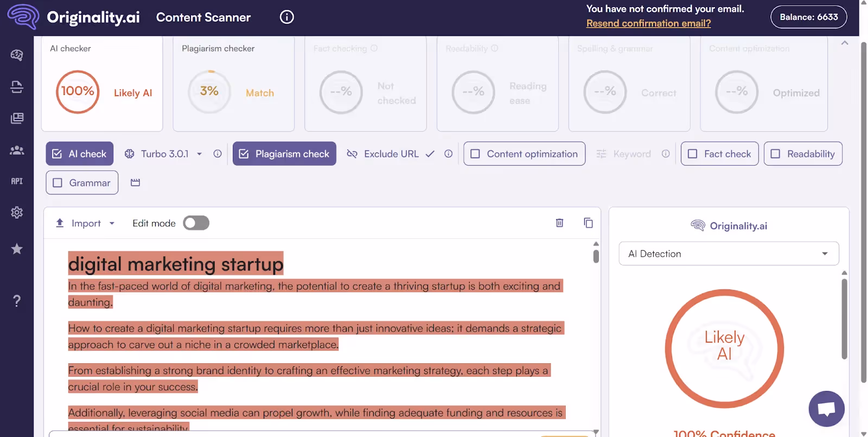Open the bulk scan stack sidebar icon
Viewport: 868px width, 437px height.
(17, 87)
